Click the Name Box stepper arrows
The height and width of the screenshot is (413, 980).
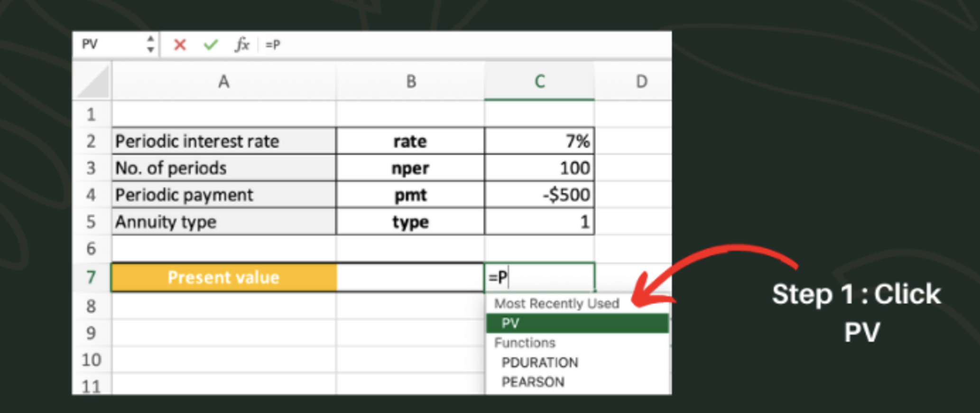[x=150, y=44]
